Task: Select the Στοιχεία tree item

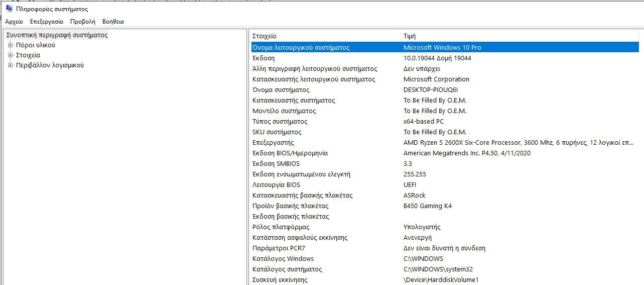Action: click(28, 55)
